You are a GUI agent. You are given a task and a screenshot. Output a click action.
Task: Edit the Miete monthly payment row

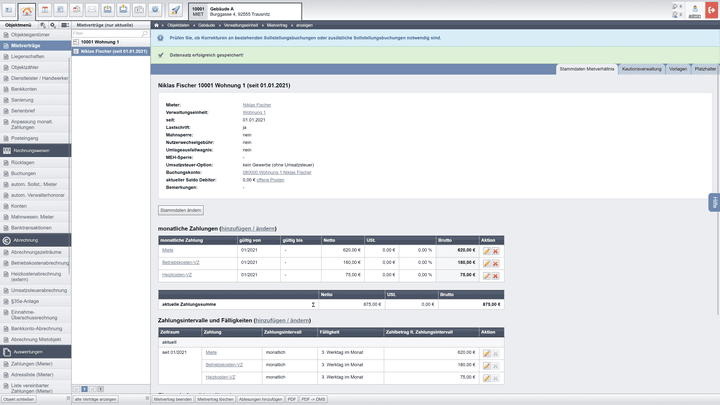click(x=487, y=250)
